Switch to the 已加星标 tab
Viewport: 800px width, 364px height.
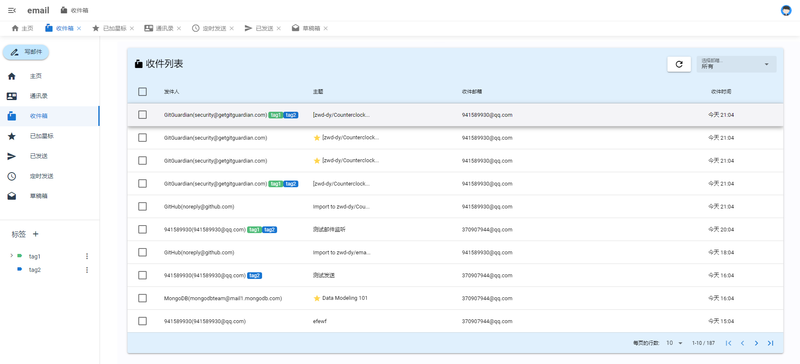pyautogui.click(x=109, y=29)
